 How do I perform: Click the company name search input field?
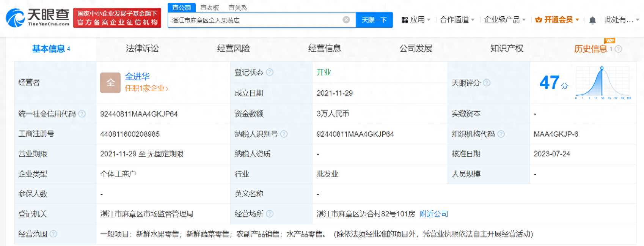[255, 20]
